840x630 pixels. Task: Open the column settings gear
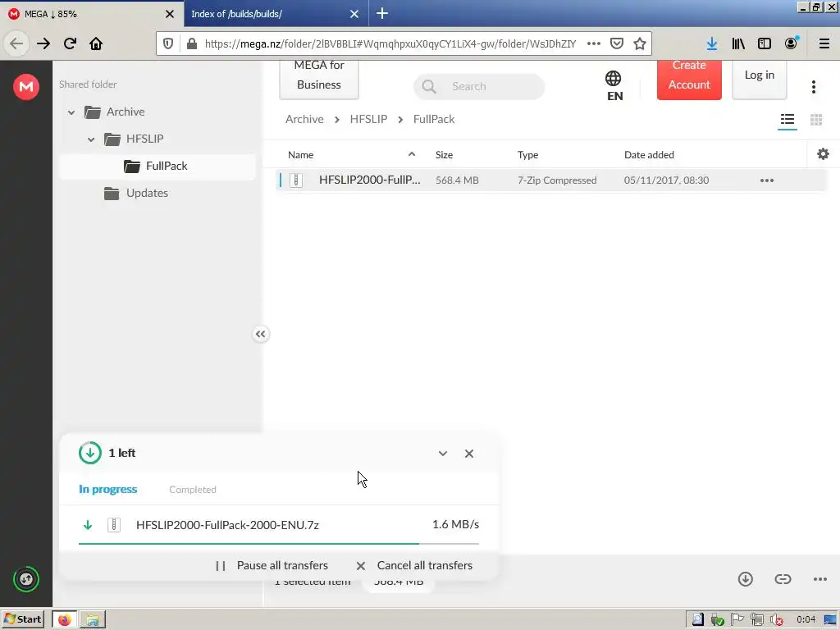pyautogui.click(x=824, y=154)
